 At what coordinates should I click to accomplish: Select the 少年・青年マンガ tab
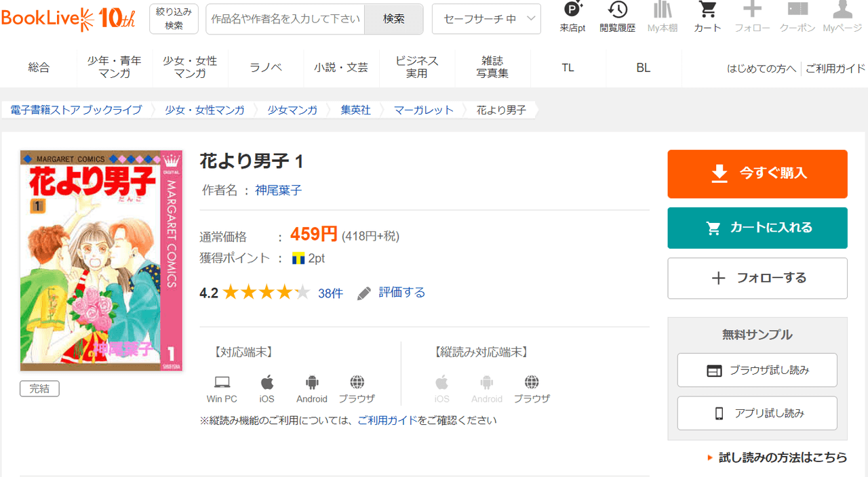point(115,67)
